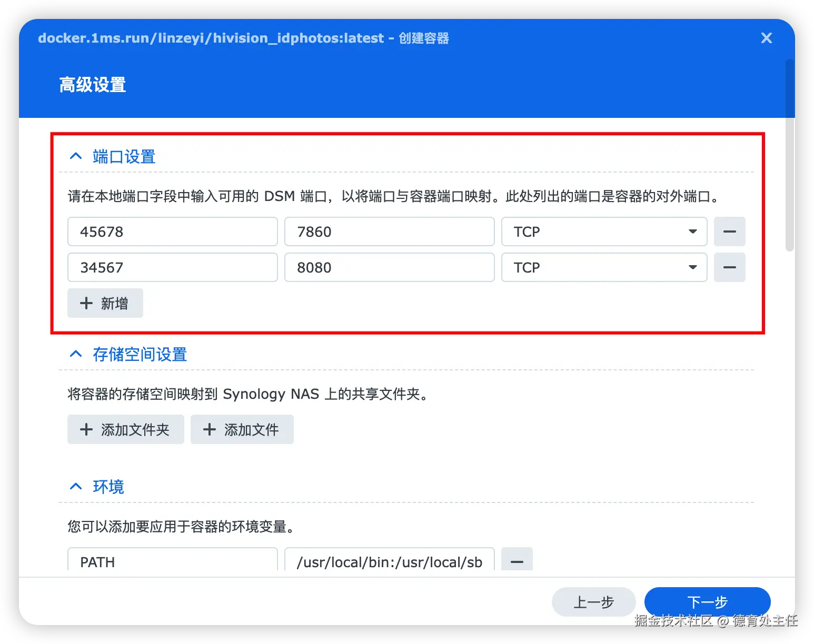Screen dimensions: 814x644
Task: Click the 新增 port button
Action: 105,303
